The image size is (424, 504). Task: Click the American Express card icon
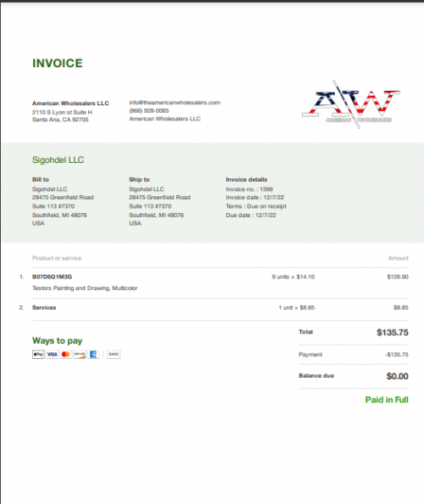pos(93,354)
